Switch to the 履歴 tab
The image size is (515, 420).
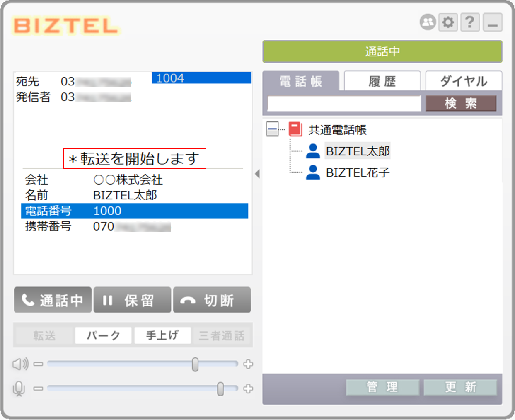pyautogui.click(x=382, y=81)
